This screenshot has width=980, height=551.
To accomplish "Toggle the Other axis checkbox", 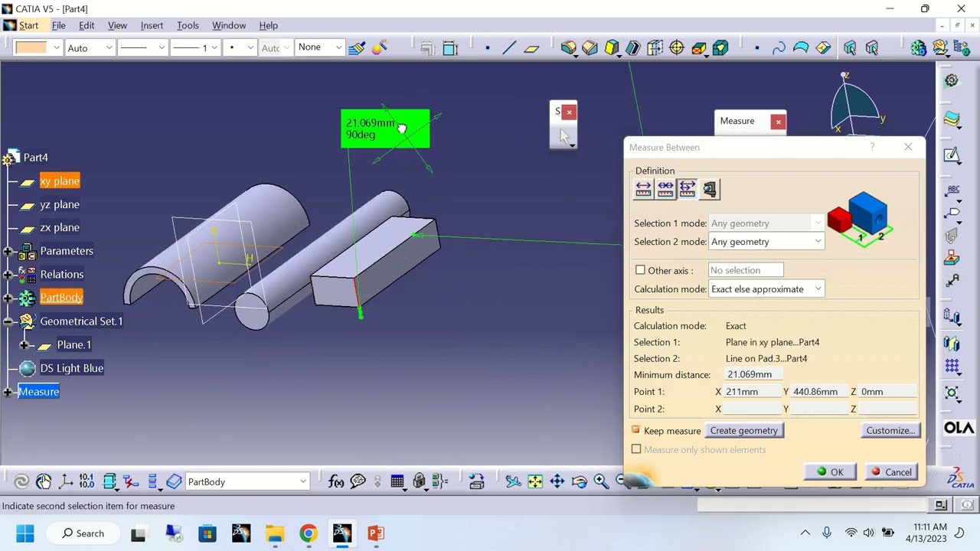I will click(641, 270).
